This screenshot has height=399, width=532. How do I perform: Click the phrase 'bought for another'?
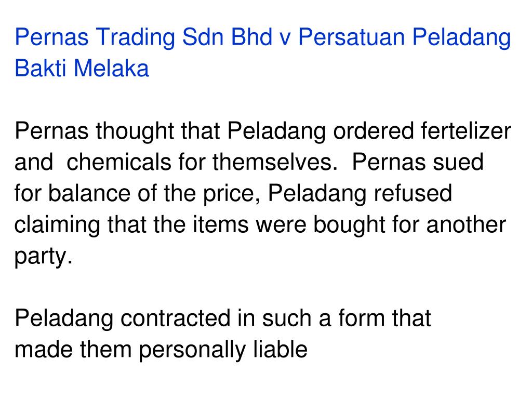click(409, 224)
